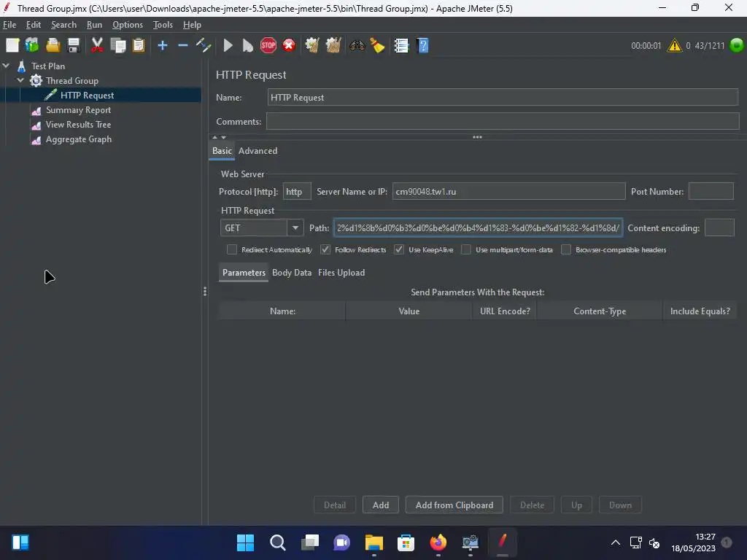747x560 pixels.
Task: Click the Add parameter button
Action: [381, 505]
